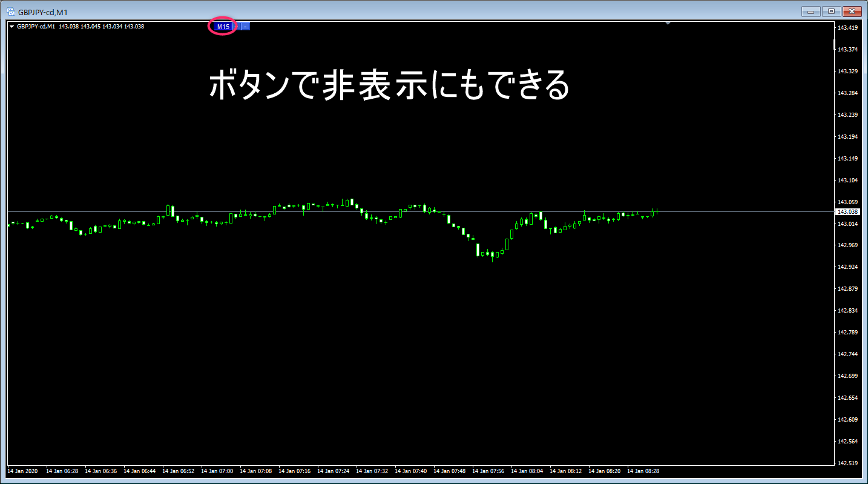868x484 pixels.
Task: Minimize the GBPJPY-cd chart window
Action: coord(810,11)
